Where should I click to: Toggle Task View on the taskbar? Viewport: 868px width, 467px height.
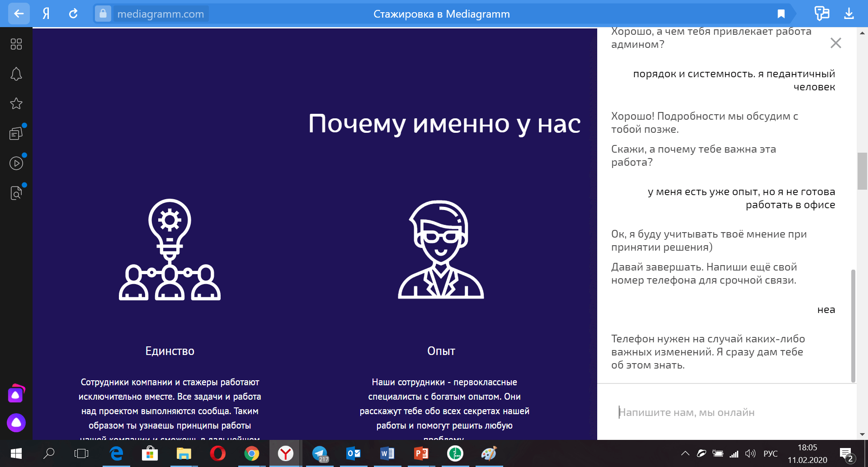(81, 453)
